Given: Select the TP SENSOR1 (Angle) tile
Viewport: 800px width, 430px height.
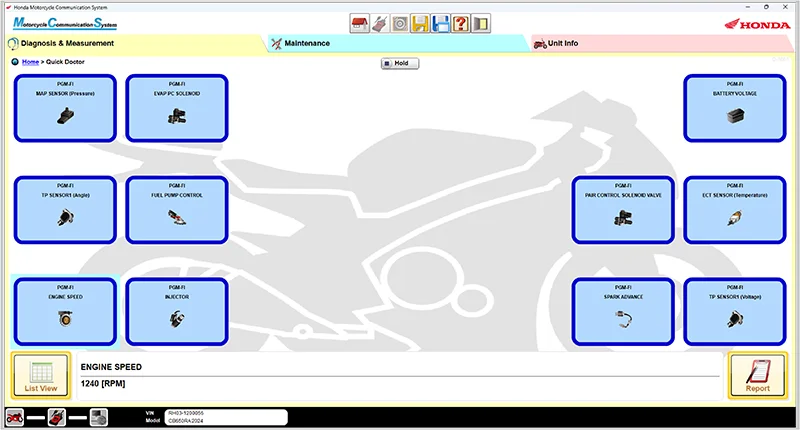Looking at the screenshot, I should click(65, 210).
